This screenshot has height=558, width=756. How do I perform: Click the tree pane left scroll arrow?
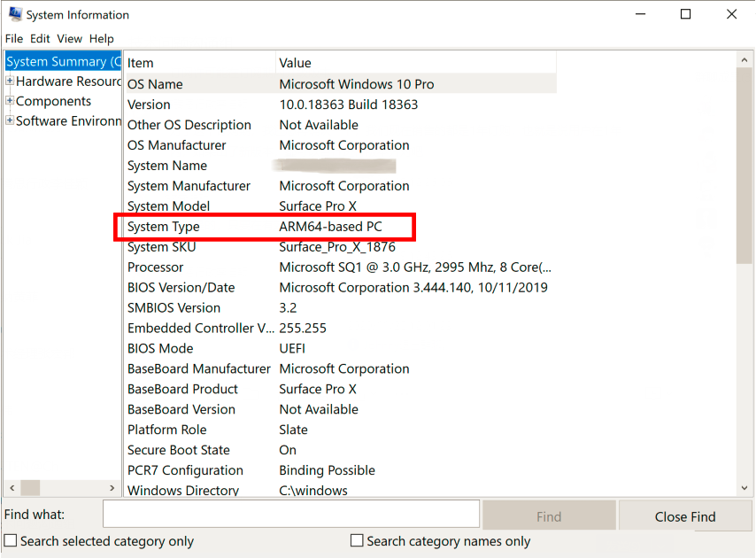tap(12, 488)
